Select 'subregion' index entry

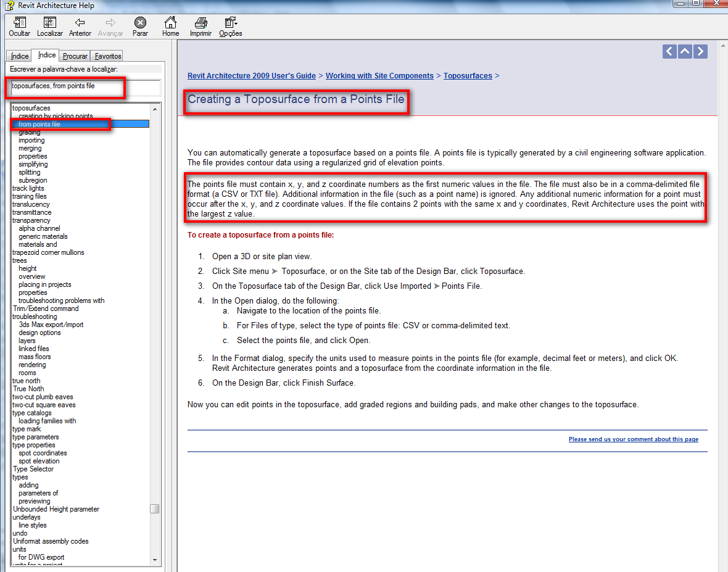coord(33,180)
